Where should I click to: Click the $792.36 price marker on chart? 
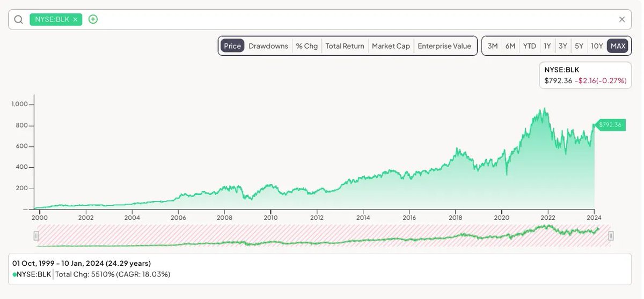pos(610,125)
